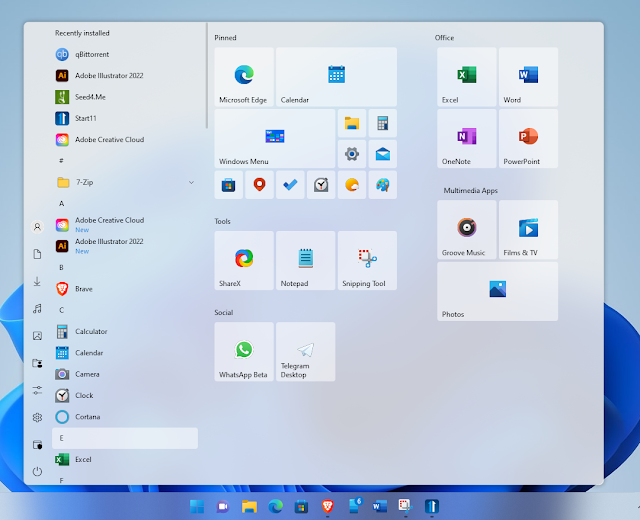Open Calculator in the app list
This screenshot has height=520, width=640.
(125, 331)
